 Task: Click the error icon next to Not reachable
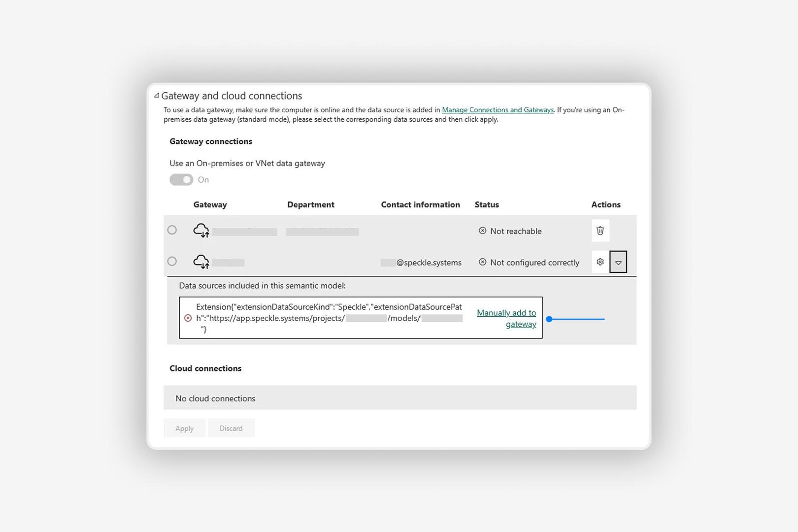[482, 231]
